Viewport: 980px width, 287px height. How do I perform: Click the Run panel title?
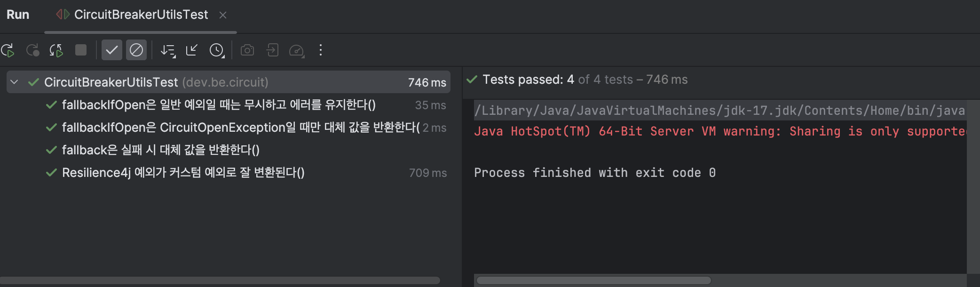pos(18,15)
